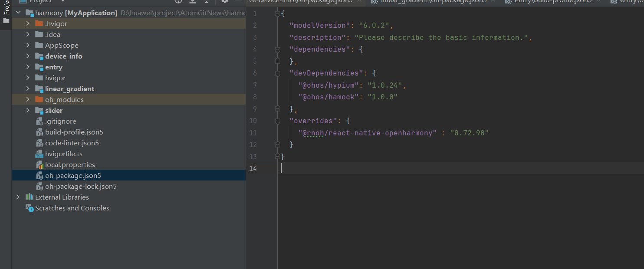Viewport: 644px width, 269px height.
Task: Select the AppScope folder label
Action: (62, 45)
